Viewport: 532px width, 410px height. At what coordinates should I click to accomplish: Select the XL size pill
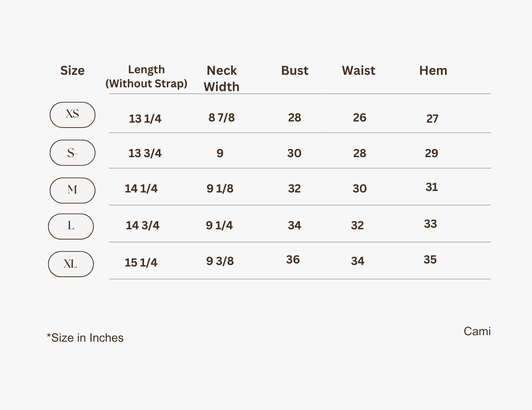71,264
